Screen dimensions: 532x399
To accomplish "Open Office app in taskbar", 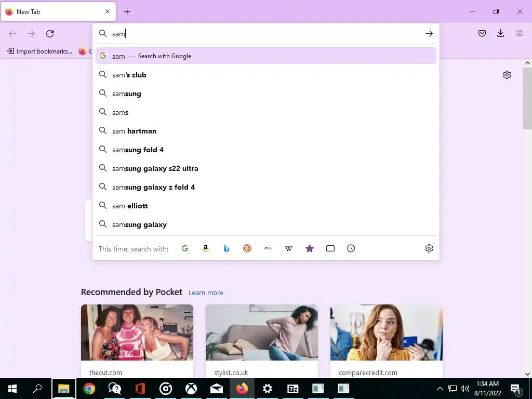I will [x=140, y=389].
